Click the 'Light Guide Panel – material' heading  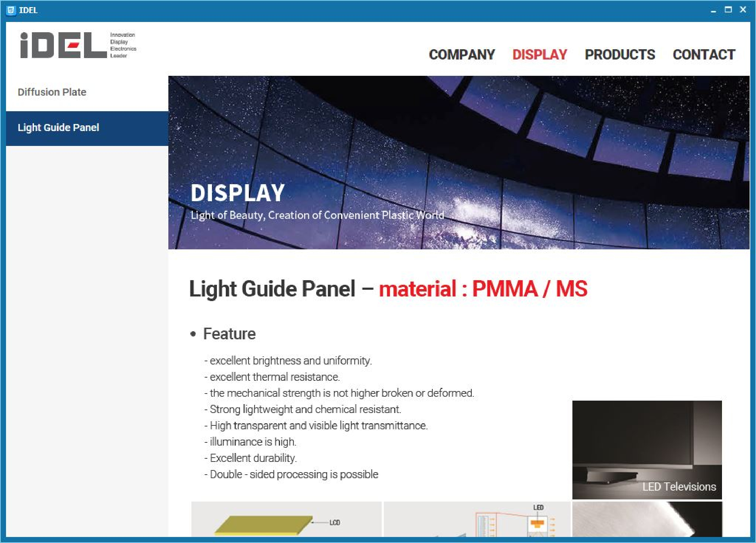[388, 289]
